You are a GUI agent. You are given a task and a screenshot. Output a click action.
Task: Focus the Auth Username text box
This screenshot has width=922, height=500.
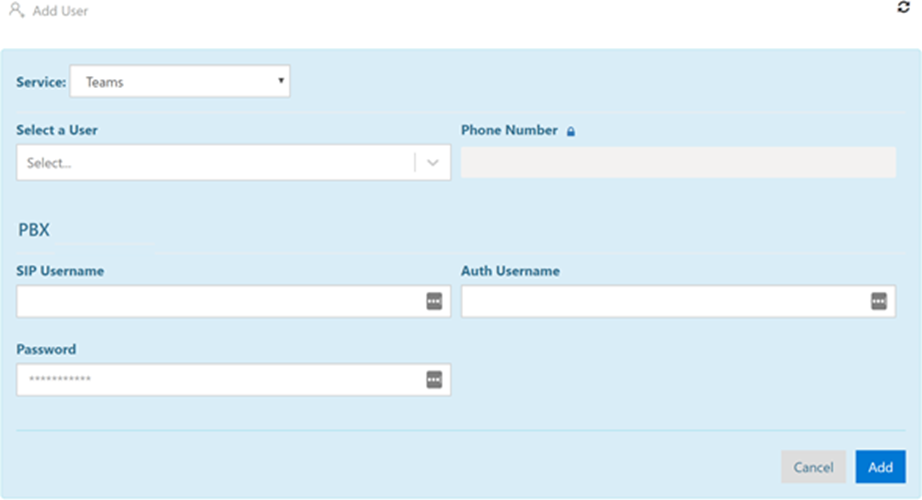point(678,301)
